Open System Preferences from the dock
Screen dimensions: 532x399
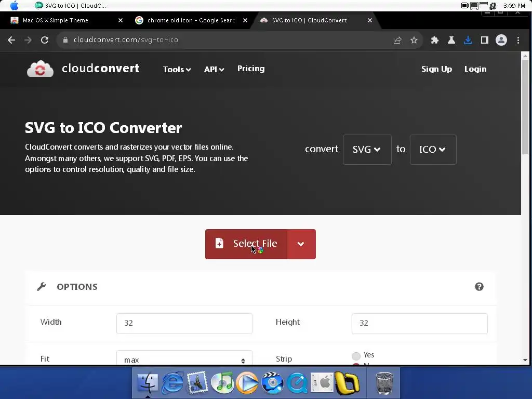click(322, 383)
